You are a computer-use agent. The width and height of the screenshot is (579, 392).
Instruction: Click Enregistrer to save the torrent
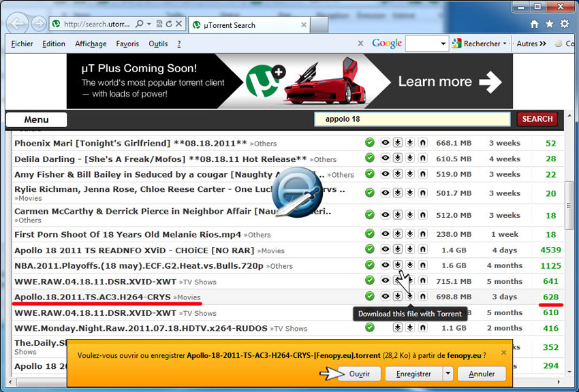tap(413, 374)
